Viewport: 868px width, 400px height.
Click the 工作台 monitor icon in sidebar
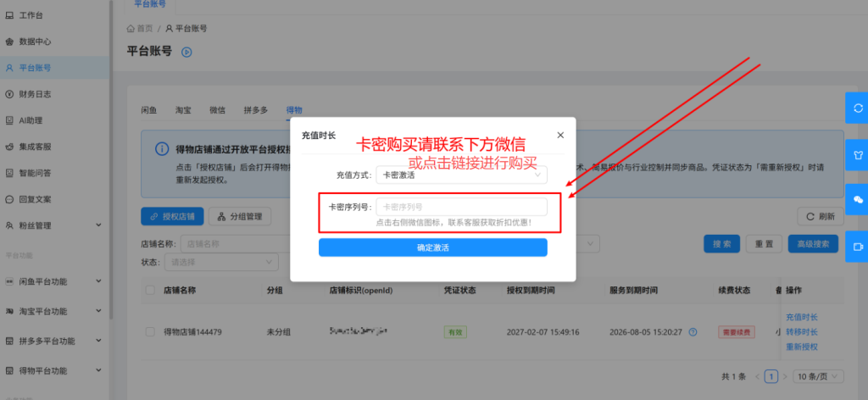tap(9, 15)
